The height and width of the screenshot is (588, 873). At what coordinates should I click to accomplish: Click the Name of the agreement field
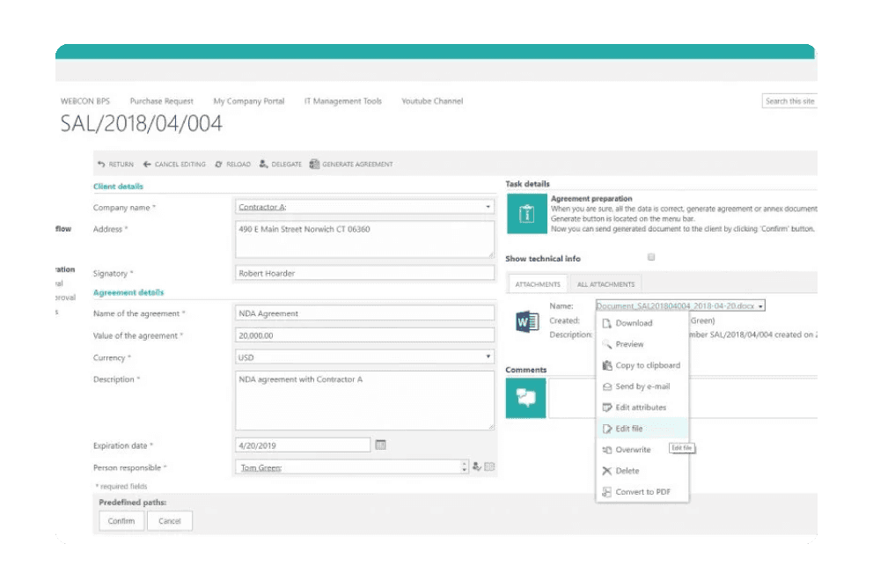point(364,313)
